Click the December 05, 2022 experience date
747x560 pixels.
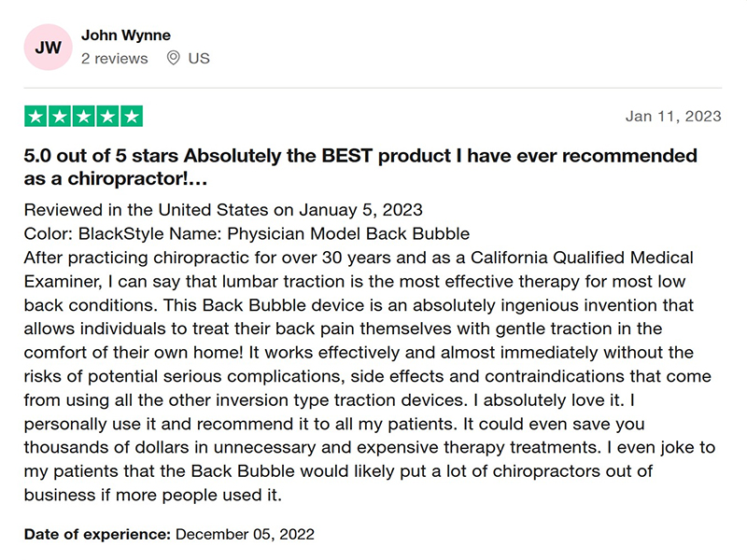(245, 534)
